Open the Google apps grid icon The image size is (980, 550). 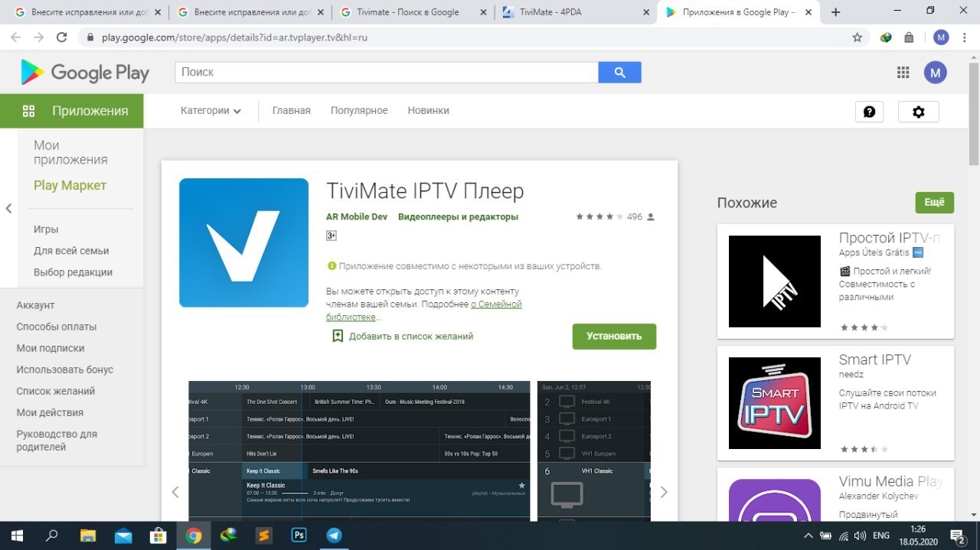pos(903,73)
